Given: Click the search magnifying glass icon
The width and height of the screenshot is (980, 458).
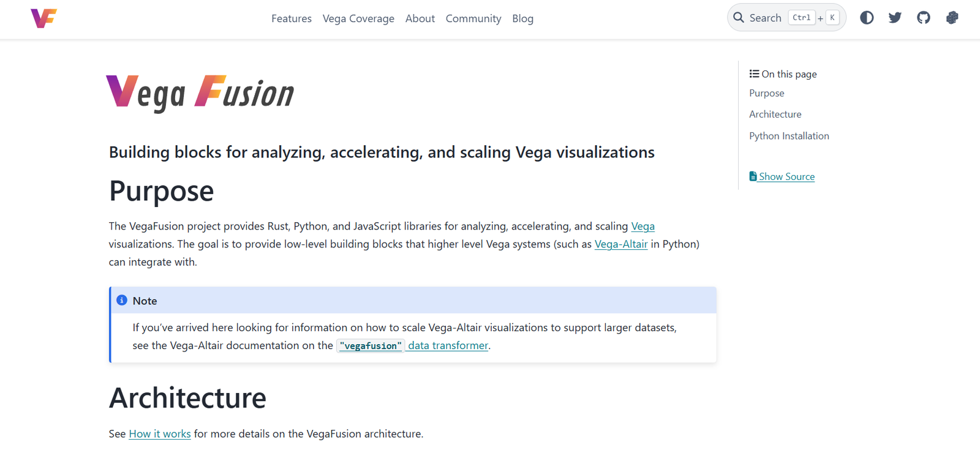Looking at the screenshot, I should [x=739, y=18].
